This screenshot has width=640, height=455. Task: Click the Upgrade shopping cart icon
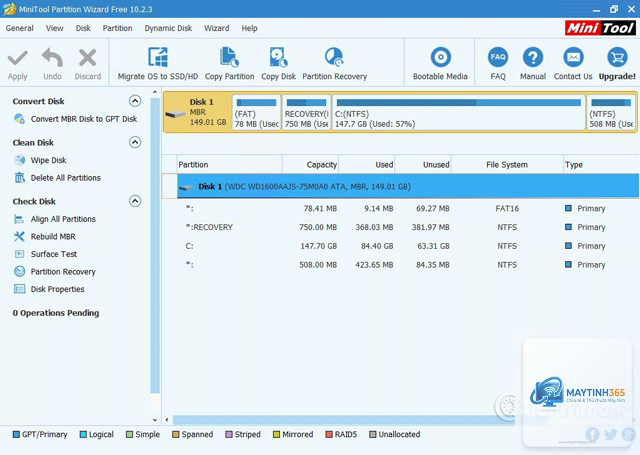[617, 57]
